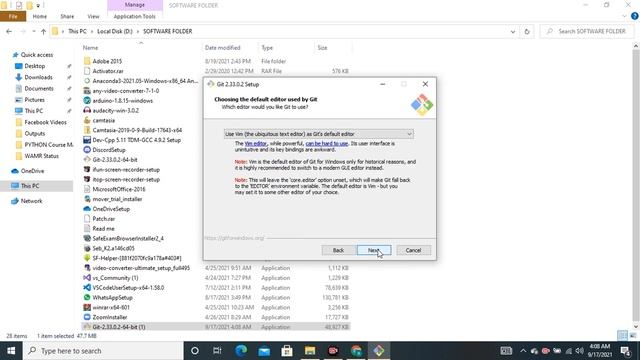
Task: Select Dev-Cpp 5.11 Setup icon
Action: coord(87,140)
